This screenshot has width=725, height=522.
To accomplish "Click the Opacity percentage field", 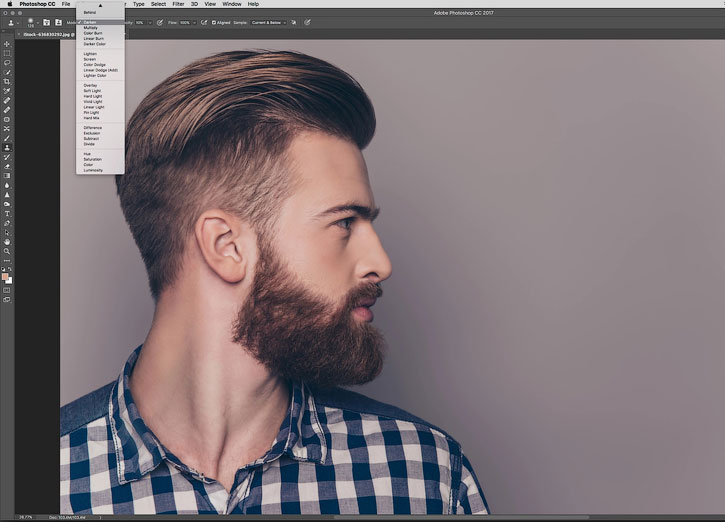I will [x=140, y=22].
